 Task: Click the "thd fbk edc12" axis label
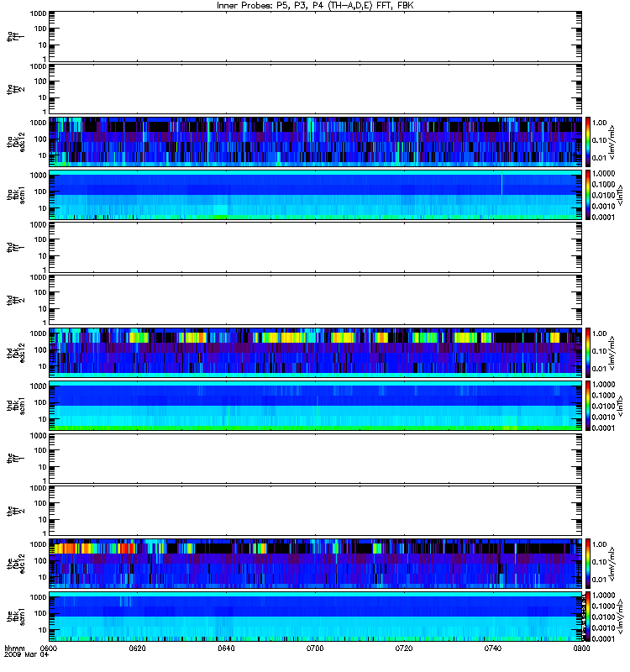pos(16,353)
